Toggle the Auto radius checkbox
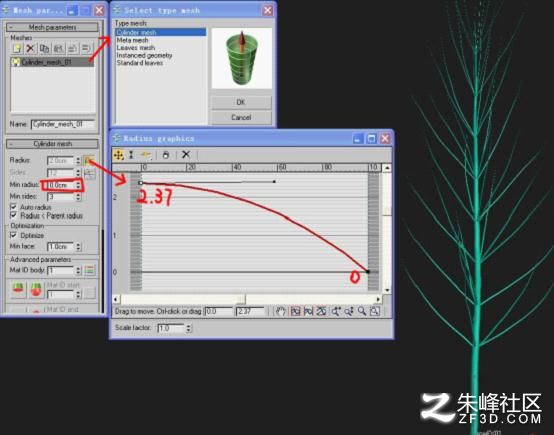The width and height of the screenshot is (554, 435). (14, 207)
